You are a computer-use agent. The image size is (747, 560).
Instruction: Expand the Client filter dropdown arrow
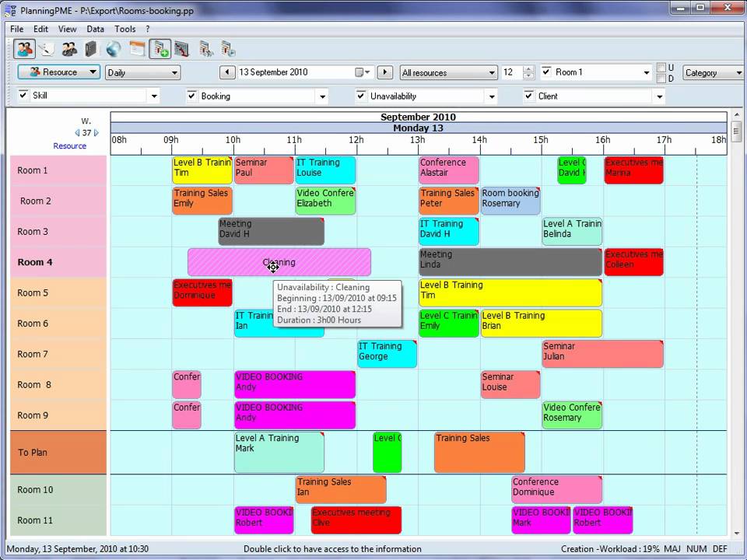[x=659, y=96]
